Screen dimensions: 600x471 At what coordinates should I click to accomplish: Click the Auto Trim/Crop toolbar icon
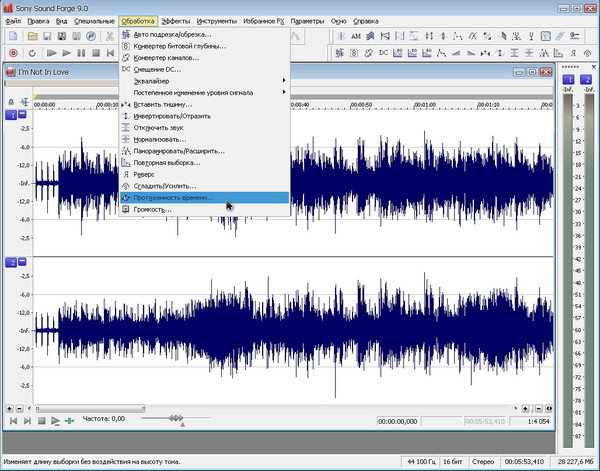339,53
